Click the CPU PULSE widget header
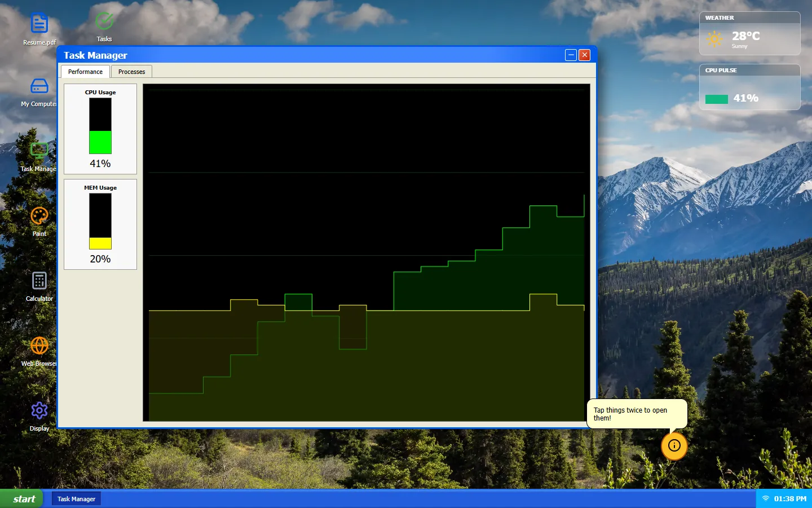 750,71
